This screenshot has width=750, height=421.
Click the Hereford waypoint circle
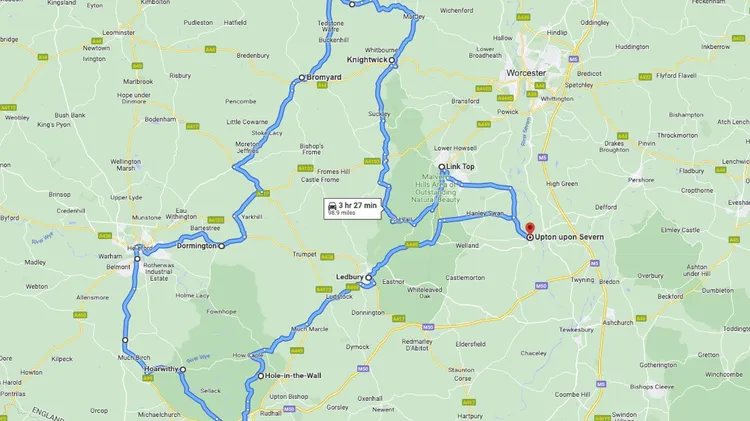click(137, 259)
